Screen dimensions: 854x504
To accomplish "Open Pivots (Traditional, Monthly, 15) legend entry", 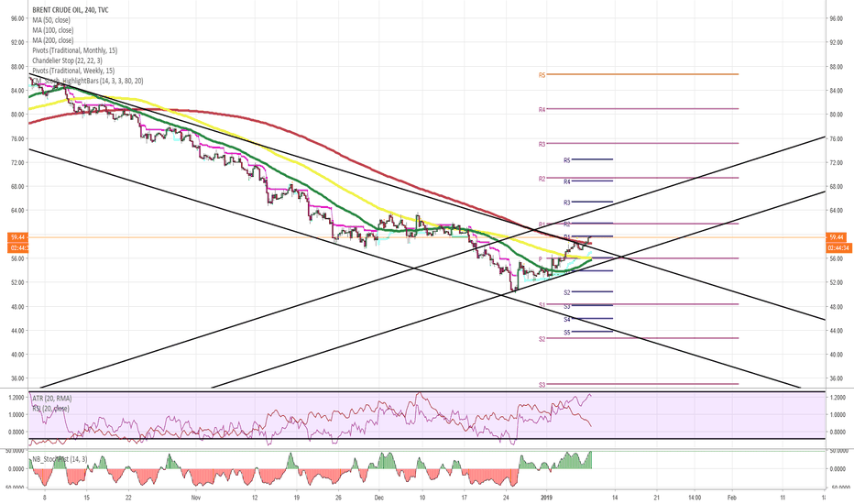I will [x=74, y=50].
